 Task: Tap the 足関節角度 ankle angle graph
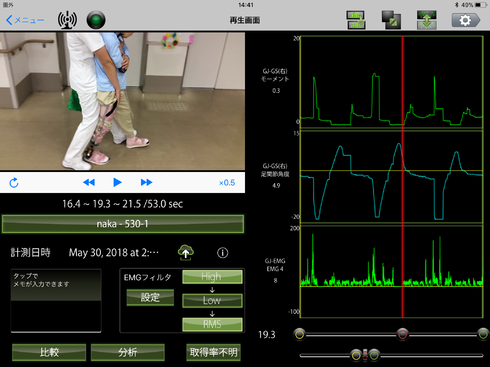tap(392, 177)
